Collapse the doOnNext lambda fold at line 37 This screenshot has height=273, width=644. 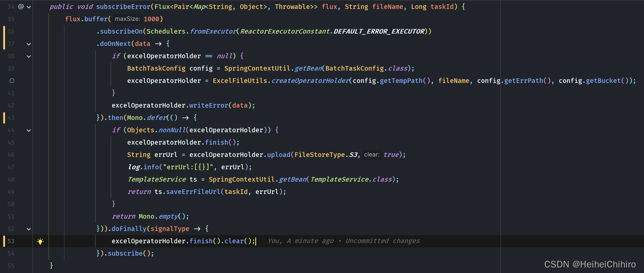click(29, 44)
